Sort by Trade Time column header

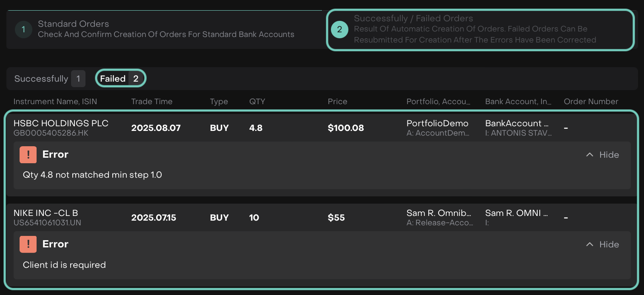pyautogui.click(x=152, y=102)
